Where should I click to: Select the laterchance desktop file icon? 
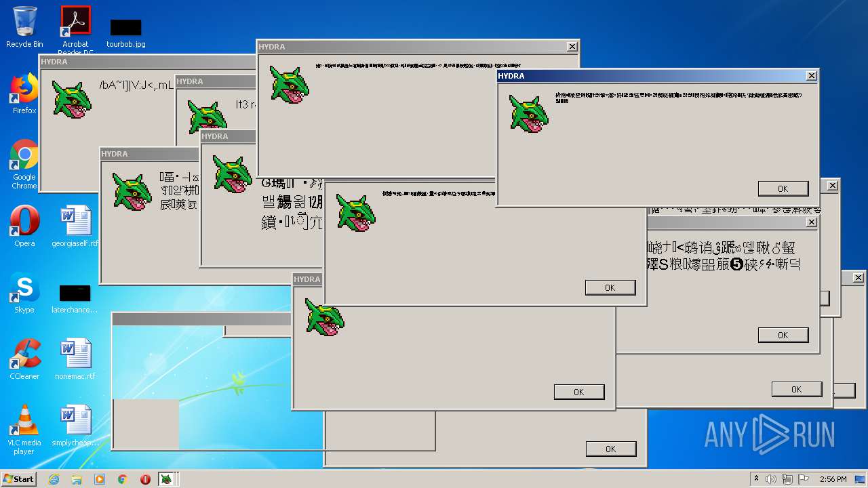click(x=75, y=298)
